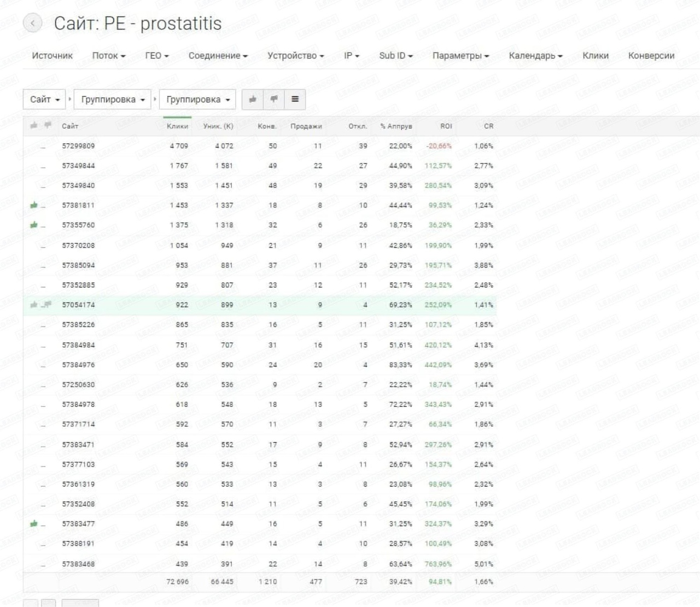Click site ID 57388191

78,544
